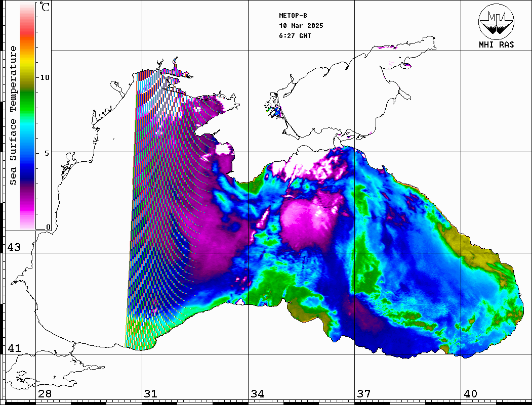
Task: Click the MHI RAS text under logo
Action: coord(496,45)
